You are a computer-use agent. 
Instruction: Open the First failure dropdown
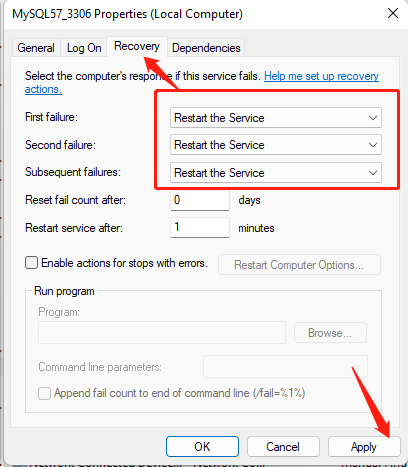[276, 118]
